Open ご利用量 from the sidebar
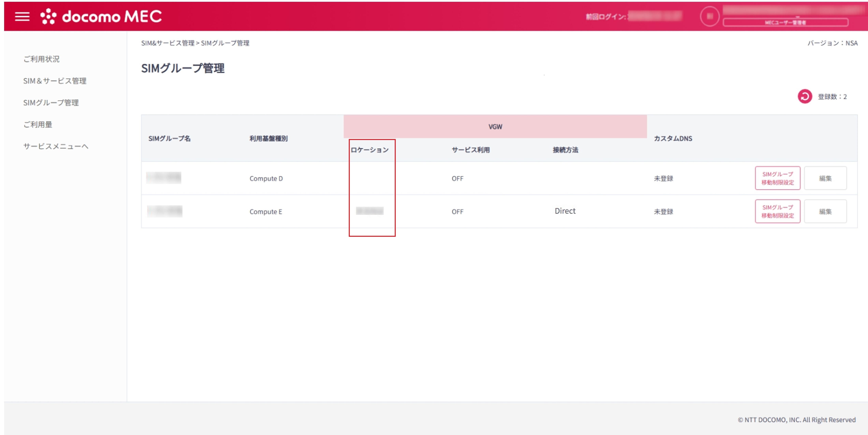868x435 pixels. [x=38, y=125]
